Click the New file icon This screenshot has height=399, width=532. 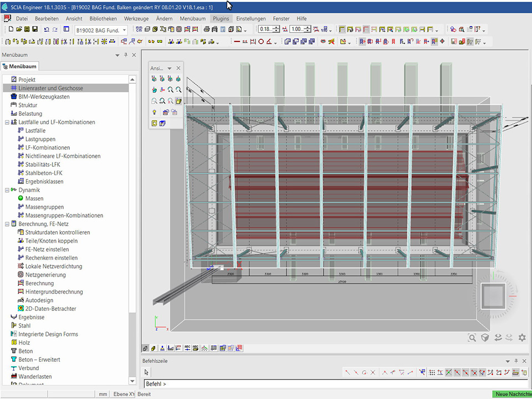[11, 29]
